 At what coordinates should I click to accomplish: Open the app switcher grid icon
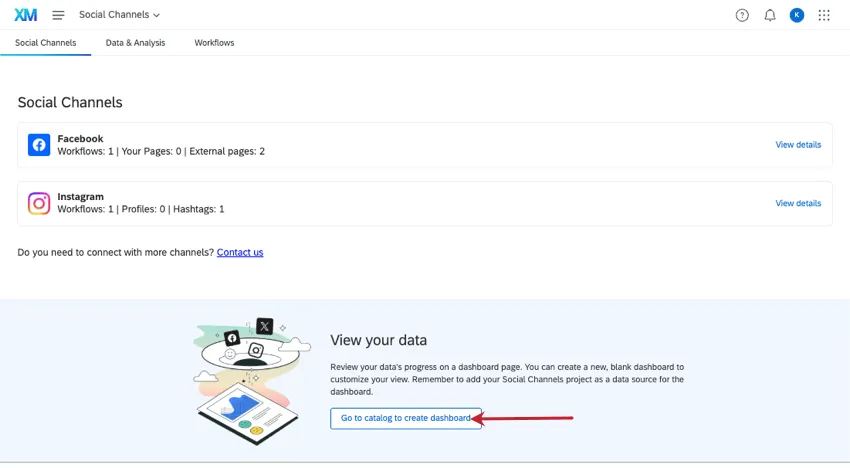[x=824, y=15]
